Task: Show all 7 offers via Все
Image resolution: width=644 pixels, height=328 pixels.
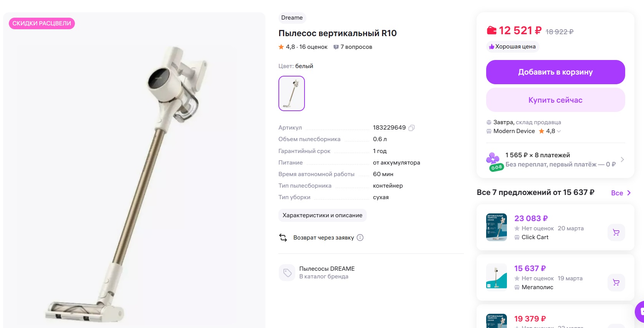Action: [x=620, y=193]
